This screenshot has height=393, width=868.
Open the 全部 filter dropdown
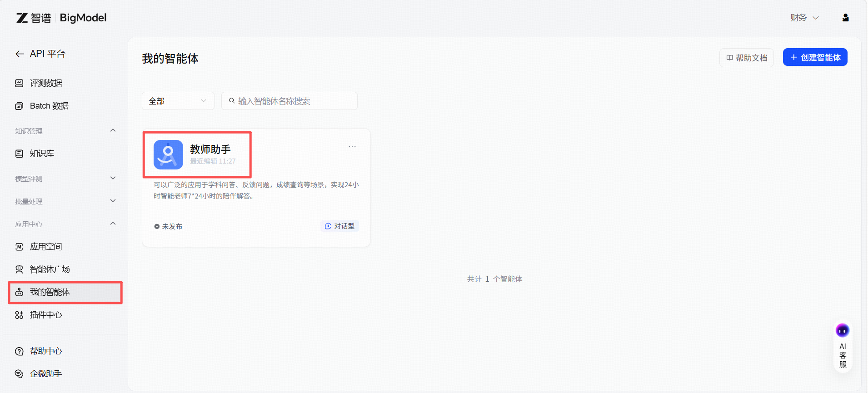[178, 101]
